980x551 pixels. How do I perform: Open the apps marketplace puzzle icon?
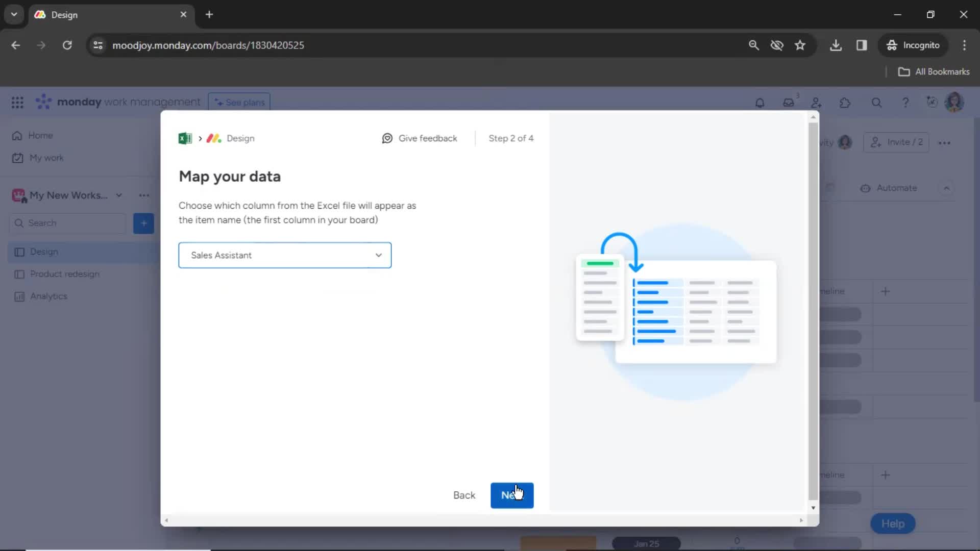pos(845,103)
